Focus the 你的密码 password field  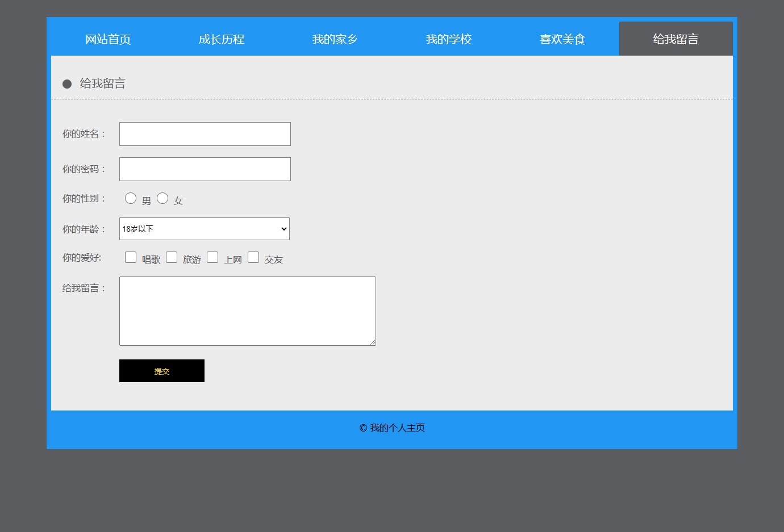coord(205,169)
